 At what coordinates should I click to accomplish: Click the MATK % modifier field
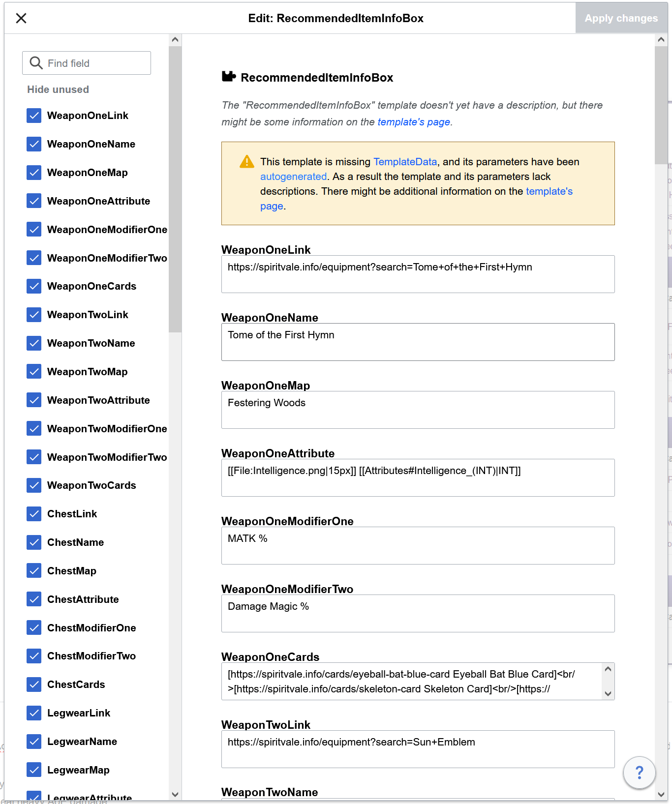[418, 546]
